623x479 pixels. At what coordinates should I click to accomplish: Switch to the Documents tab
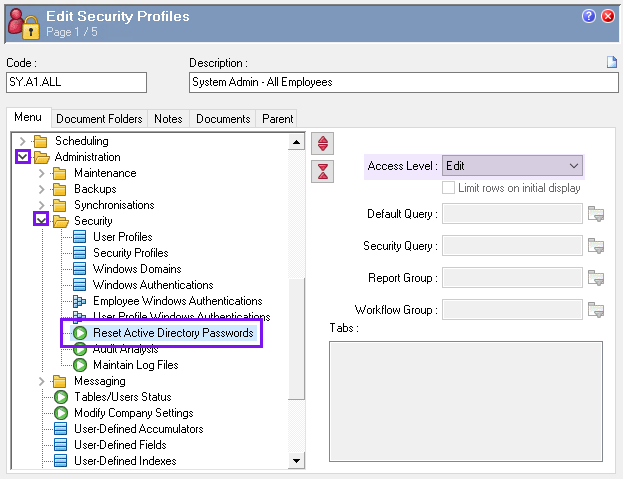[x=223, y=119]
